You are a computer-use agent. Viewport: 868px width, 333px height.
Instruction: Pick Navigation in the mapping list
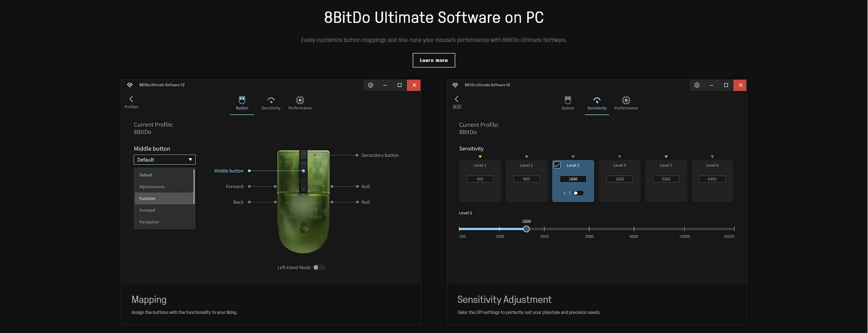[x=149, y=222]
